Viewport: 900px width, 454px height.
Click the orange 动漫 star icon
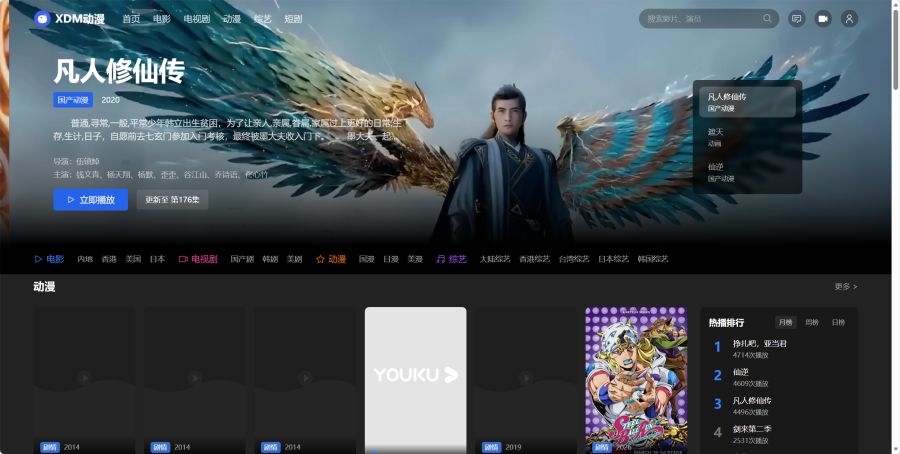pyautogui.click(x=320, y=259)
